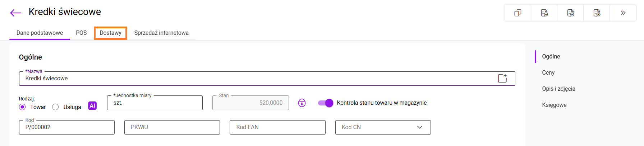Viewport: 644px width, 146px height.
Task: Go to Opis i zdjęcia section
Action: [x=558, y=89]
